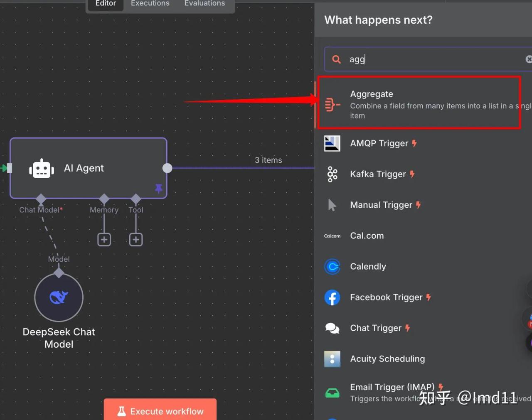Viewport: 532px width, 420px height.
Task: Click the AI Agent output connector handle
Action: 167,168
